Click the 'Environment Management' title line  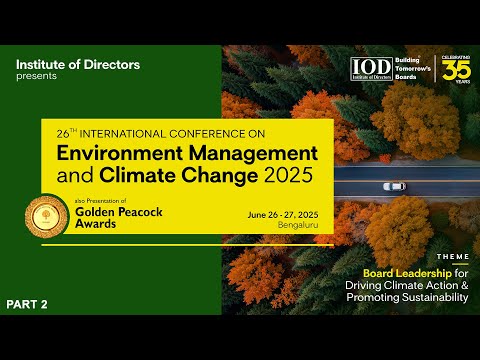(x=187, y=153)
